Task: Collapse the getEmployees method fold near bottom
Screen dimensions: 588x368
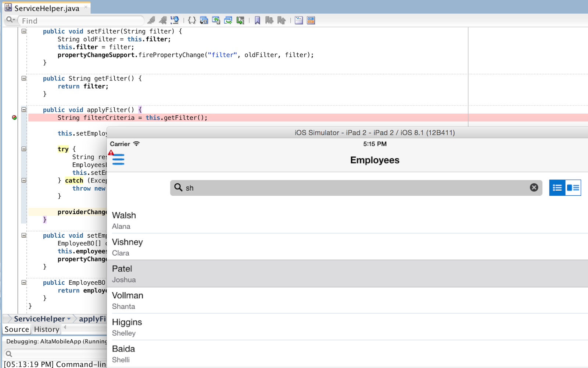Action: click(24, 282)
